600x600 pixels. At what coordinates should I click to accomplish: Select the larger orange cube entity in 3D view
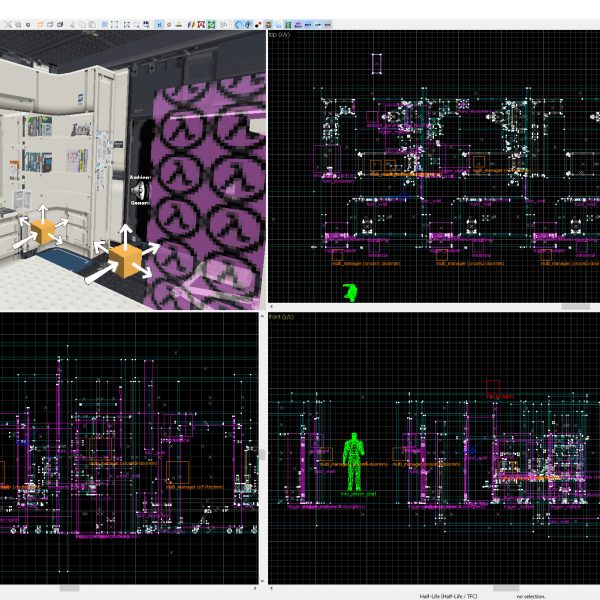(x=125, y=260)
